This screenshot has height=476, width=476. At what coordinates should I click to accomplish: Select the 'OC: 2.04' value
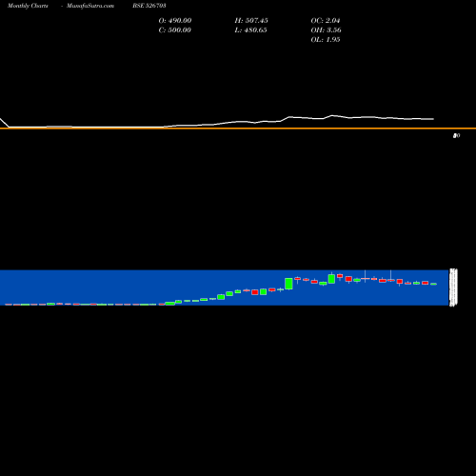point(326,20)
